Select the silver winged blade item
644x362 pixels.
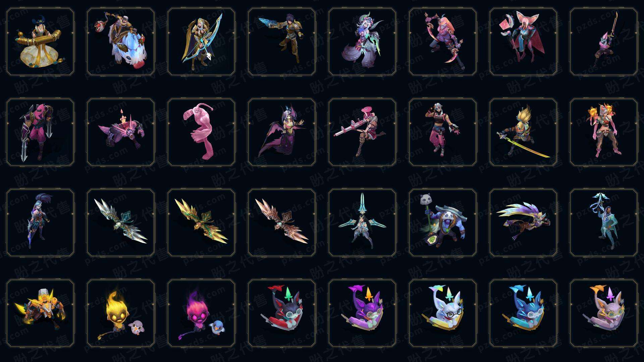pos(121,223)
